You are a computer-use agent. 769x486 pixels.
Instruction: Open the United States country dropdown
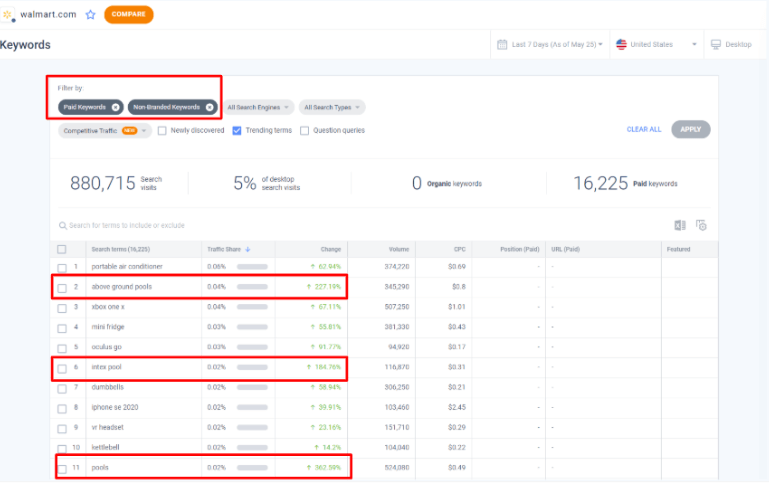click(x=657, y=44)
